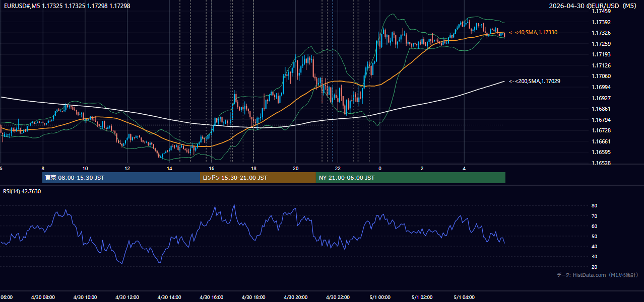This screenshot has width=644, height=302.
Task: Click bottom time label 4/30 18:00
Action: click(253, 297)
